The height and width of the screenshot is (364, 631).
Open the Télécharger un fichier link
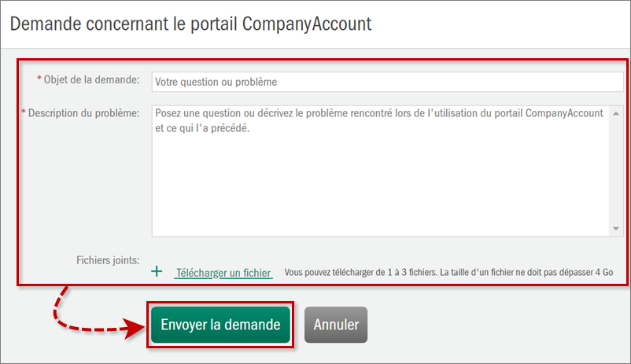pos(223,273)
